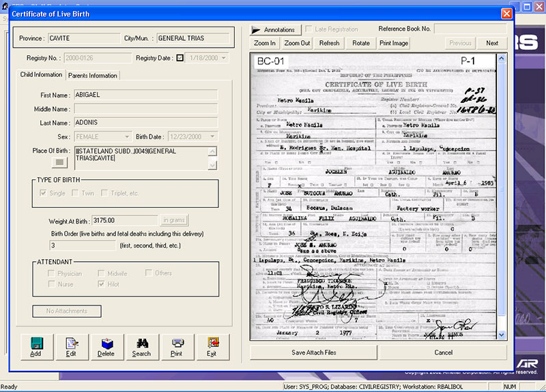Check the Physician attendant box

click(51, 273)
